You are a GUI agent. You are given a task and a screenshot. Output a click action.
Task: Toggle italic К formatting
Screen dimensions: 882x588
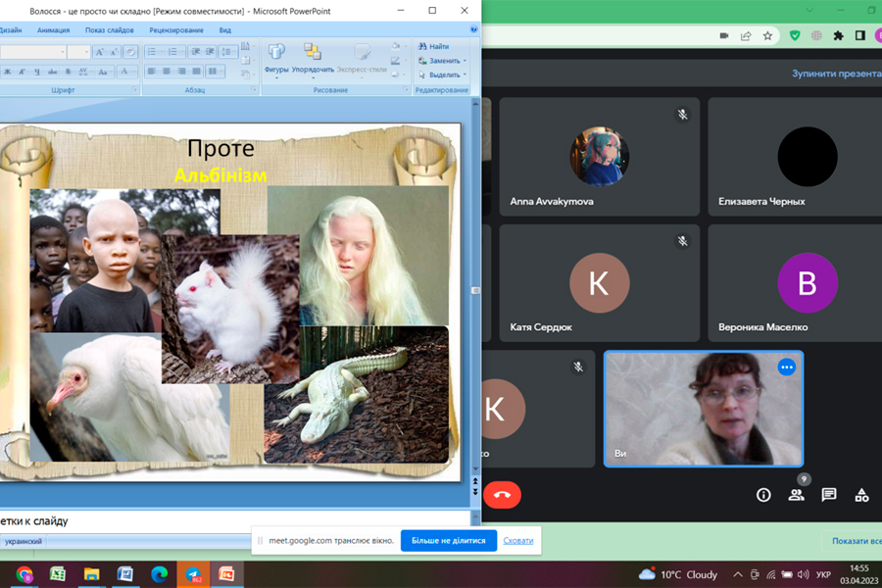(x=22, y=72)
